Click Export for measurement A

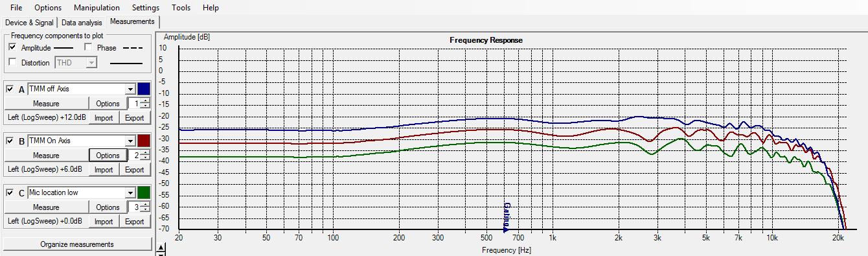pos(135,118)
